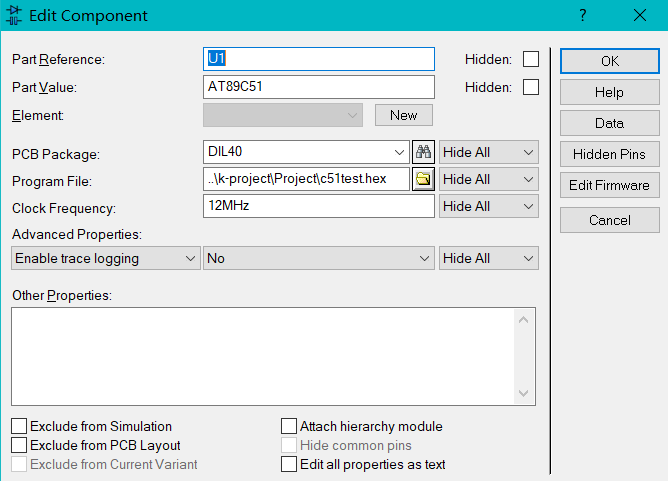Open Hide All dropdown for Clock Frequency
This screenshot has height=481, width=668.
click(x=489, y=206)
